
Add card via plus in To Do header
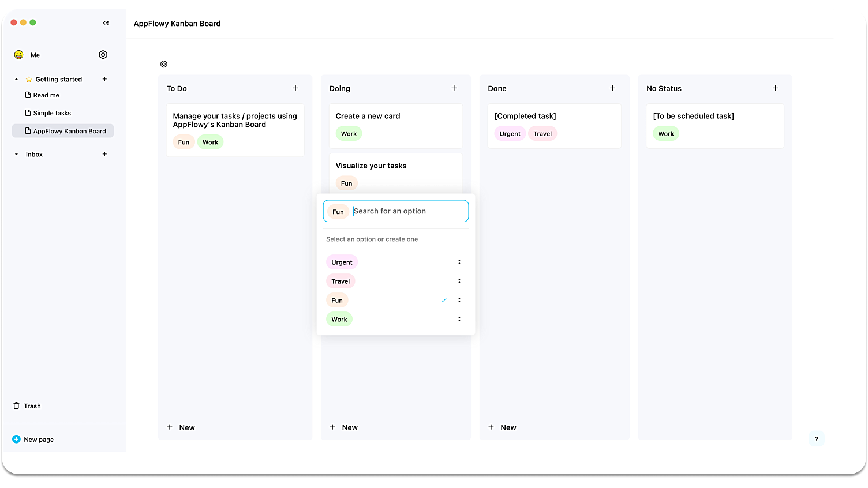click(x=295, y=88)
